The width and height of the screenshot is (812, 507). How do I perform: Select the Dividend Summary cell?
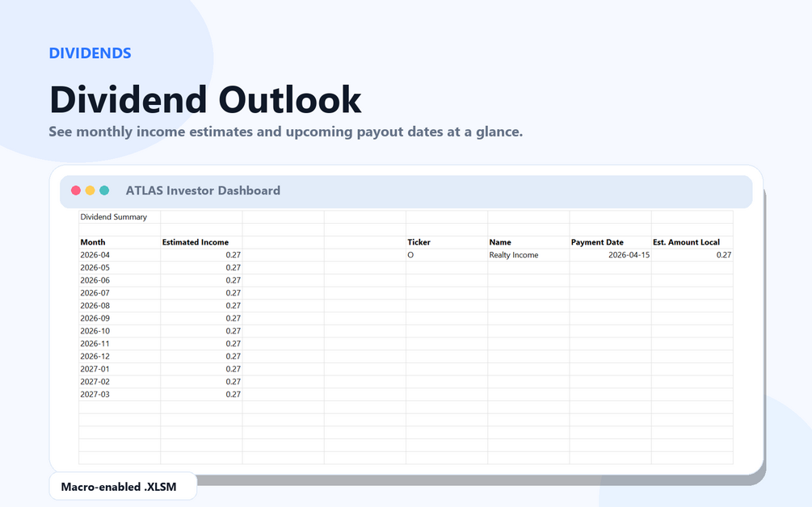[120, 217]
